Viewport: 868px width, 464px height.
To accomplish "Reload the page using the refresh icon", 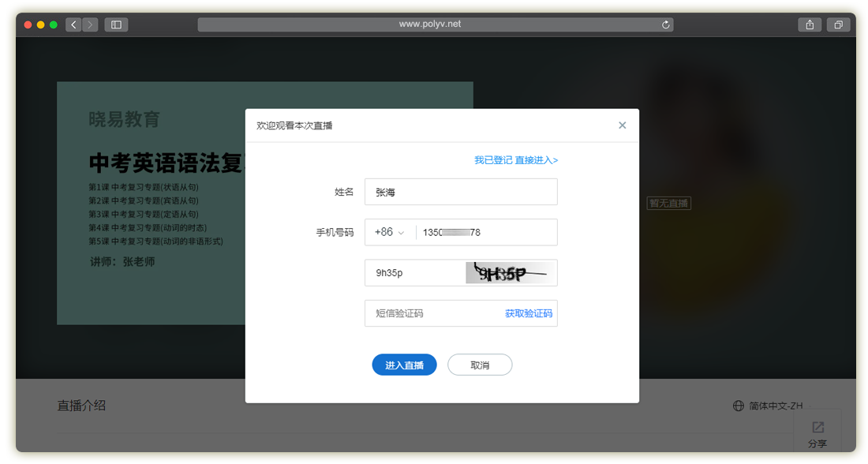I will click(x=666, y=24).
